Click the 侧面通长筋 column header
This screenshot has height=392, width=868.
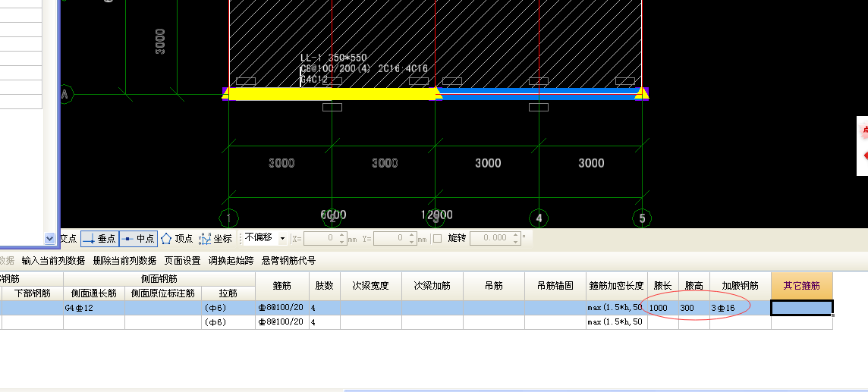(x=93, y=293)
